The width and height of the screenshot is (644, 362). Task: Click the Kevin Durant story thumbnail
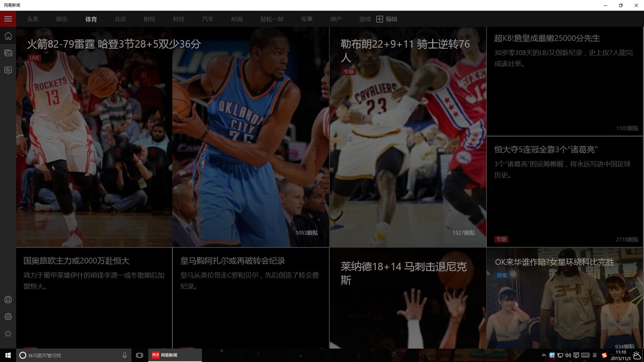(251, 138)
